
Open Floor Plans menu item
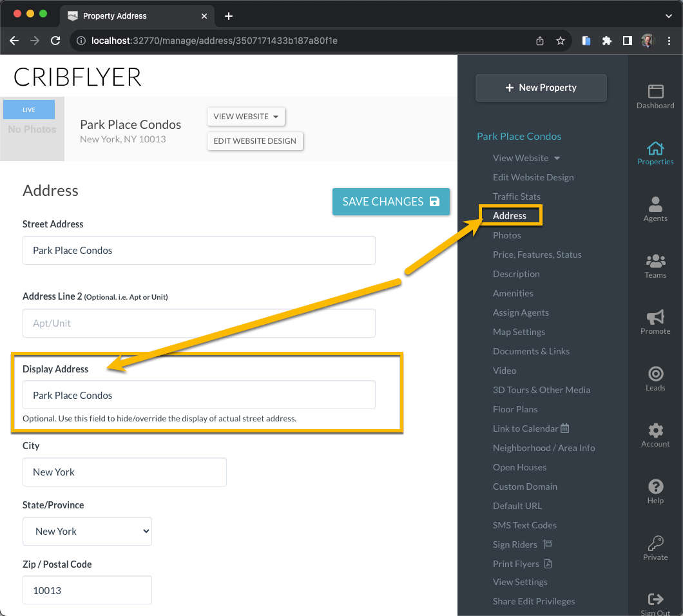[515, 409]
